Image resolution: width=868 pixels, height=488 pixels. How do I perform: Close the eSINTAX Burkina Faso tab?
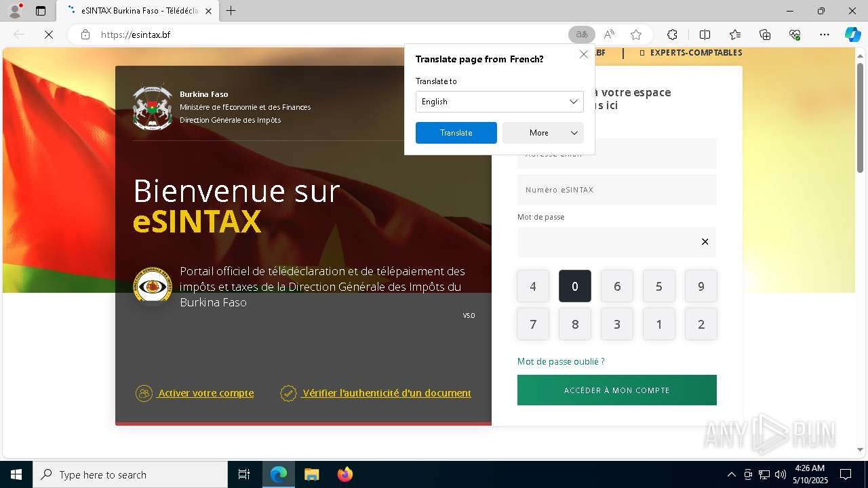tap(208, 11)
